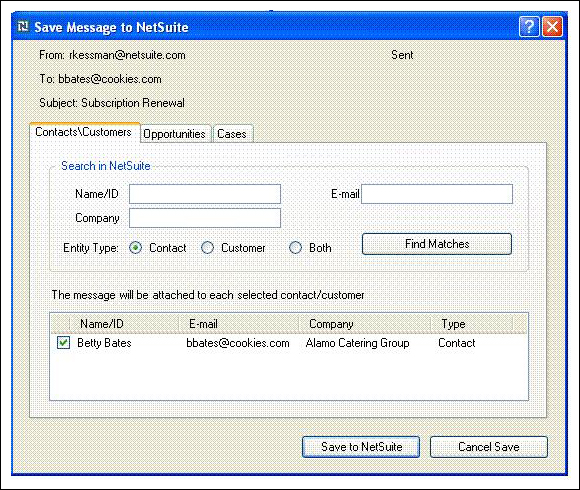Sort results by the Name/ID column header

click(x=124, y=324)
